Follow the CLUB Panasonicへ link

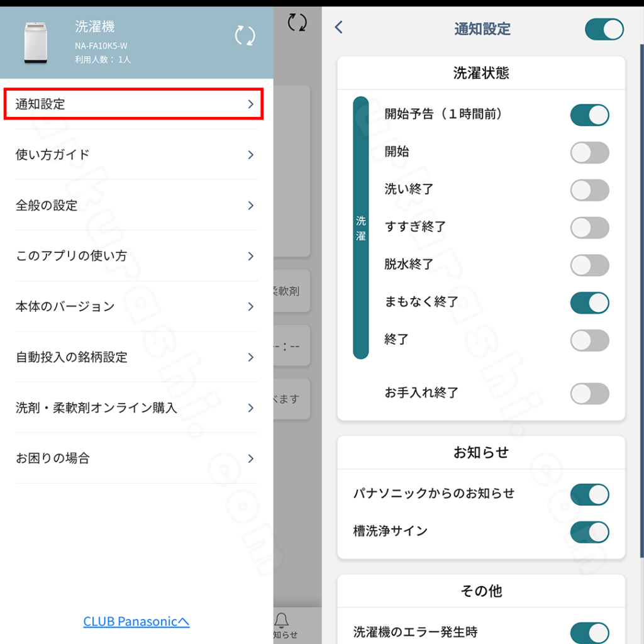(136, 621)
